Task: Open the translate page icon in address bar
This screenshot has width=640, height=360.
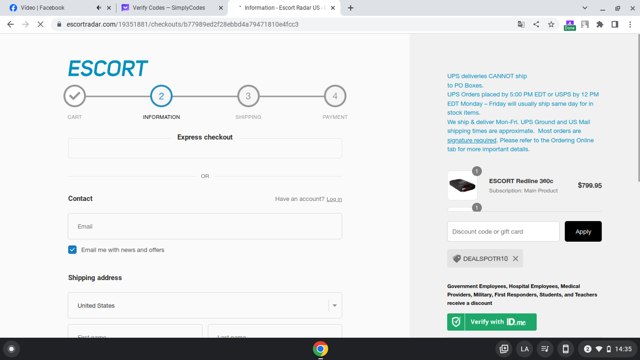Action: click(521, 24)
